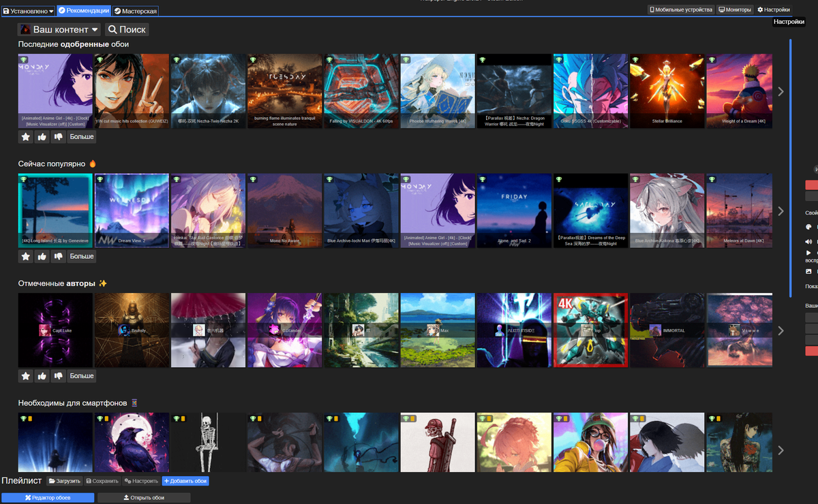818x504 pixels.
Task: Select Long Island by Genevieve wallpaper
Action: 55,211
